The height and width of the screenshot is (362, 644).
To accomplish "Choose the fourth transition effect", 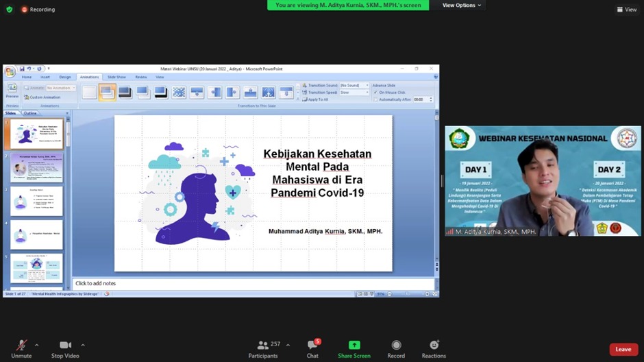I will pyautogui.click(x=143, y=93).
